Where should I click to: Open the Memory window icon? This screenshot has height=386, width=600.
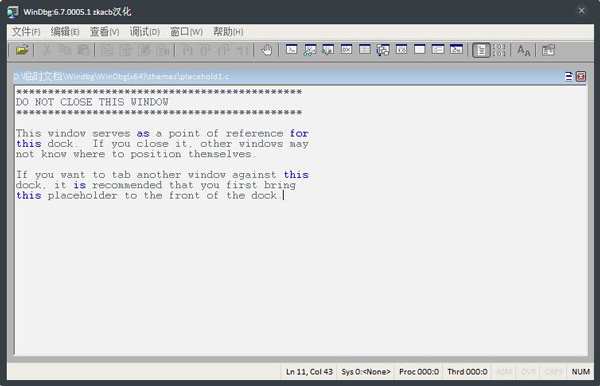(365, 50)
